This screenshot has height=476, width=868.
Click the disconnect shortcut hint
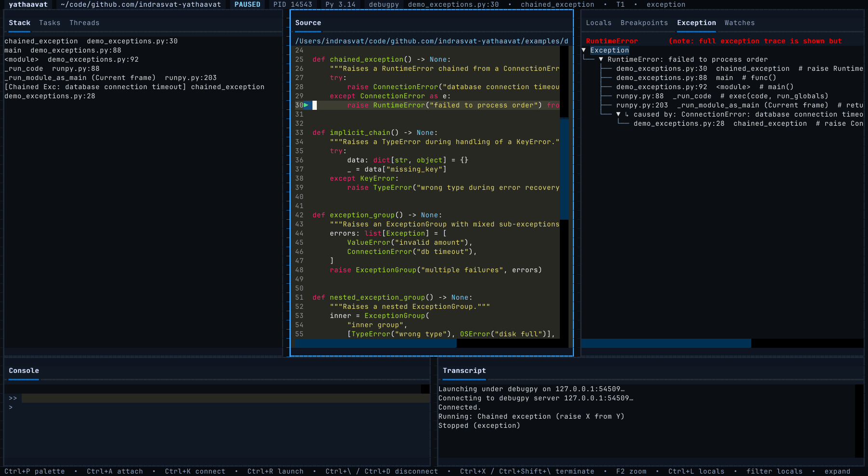(381, 471)
